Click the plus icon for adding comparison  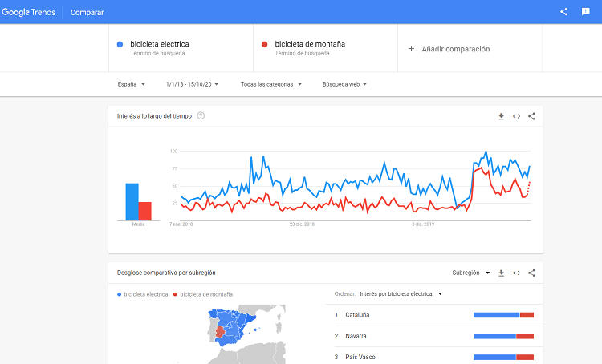[x=411, y=49]
